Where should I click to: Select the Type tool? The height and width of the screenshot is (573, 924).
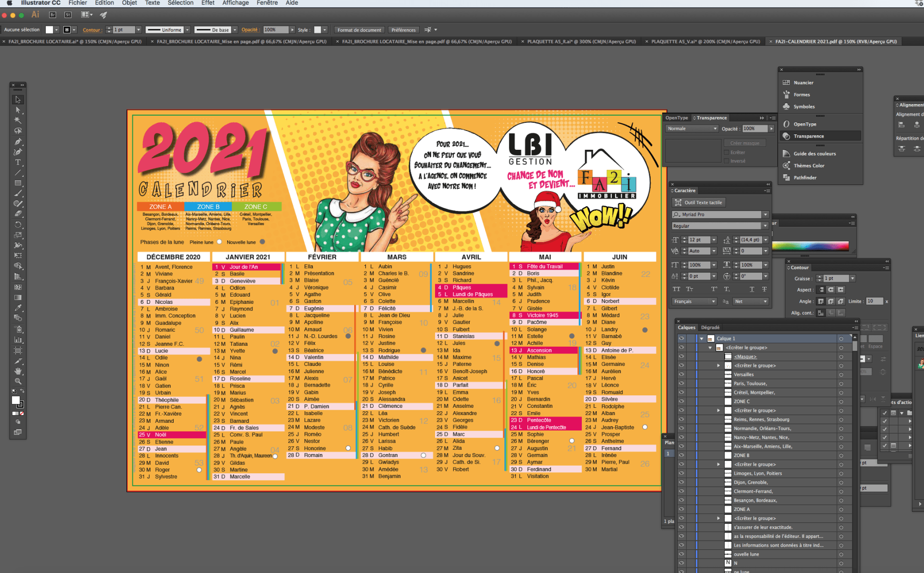[x=18, y=162]
